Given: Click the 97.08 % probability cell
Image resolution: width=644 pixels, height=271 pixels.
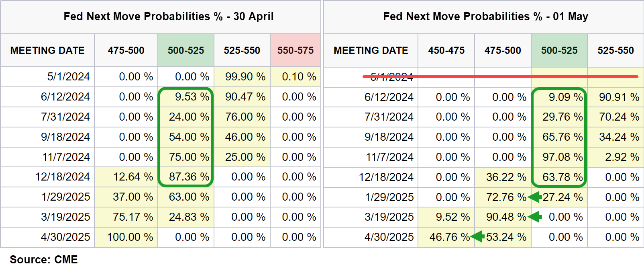Looking at the screenshot, I should [x=562, y=157].
